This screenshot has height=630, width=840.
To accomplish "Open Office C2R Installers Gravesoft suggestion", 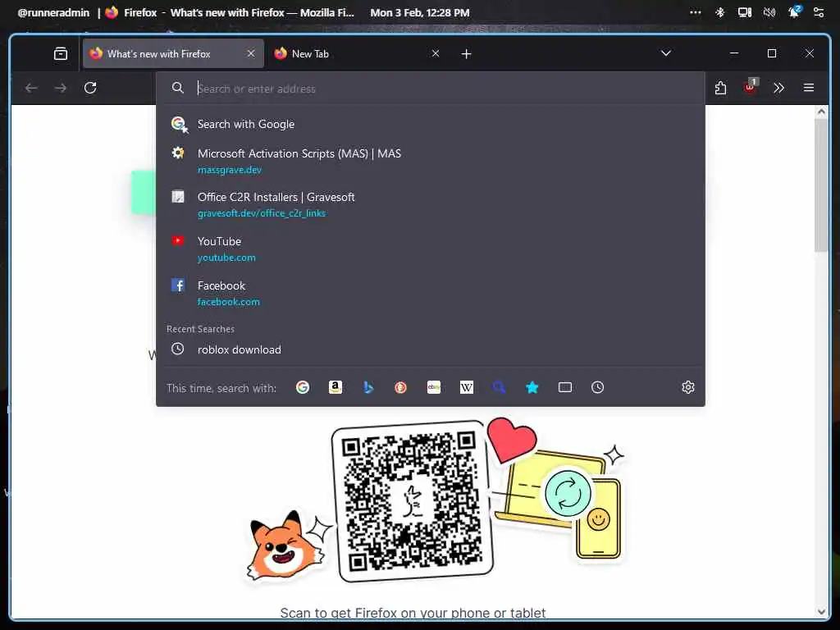I will tap(430, 204).
